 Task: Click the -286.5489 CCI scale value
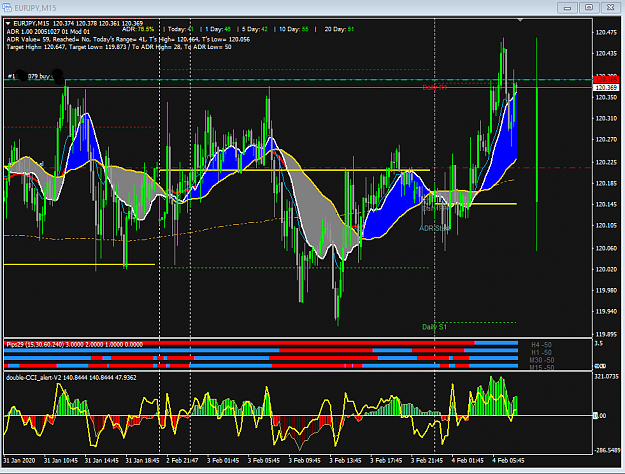pyautogui.click(x=606, y=450)
